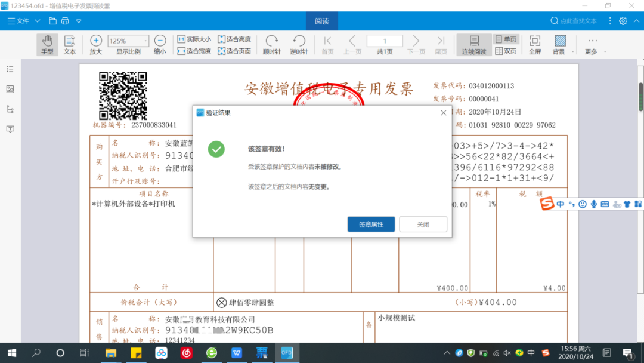The width and height of the screenshot is (644, 363).
Task: Rotate page counterclockwise (逆时针)
Action: [x=299, y=44]
